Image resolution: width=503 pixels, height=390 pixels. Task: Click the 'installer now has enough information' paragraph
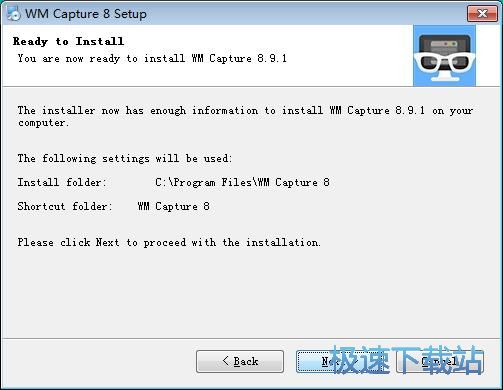[x=245, y=116]
